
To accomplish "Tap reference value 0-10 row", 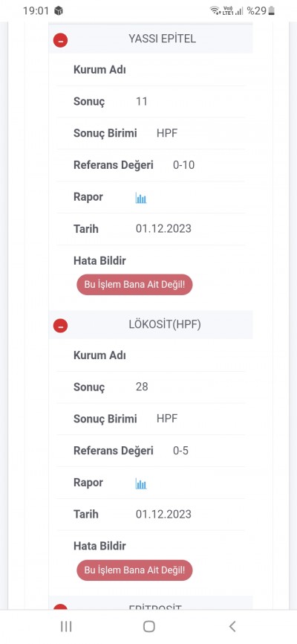I will [x=151, y=165].
